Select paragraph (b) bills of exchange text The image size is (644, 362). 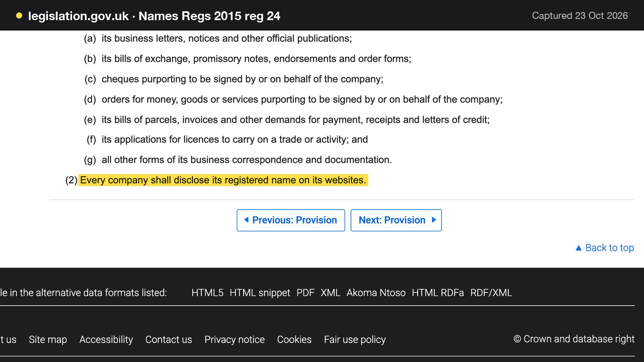point(256,59)
